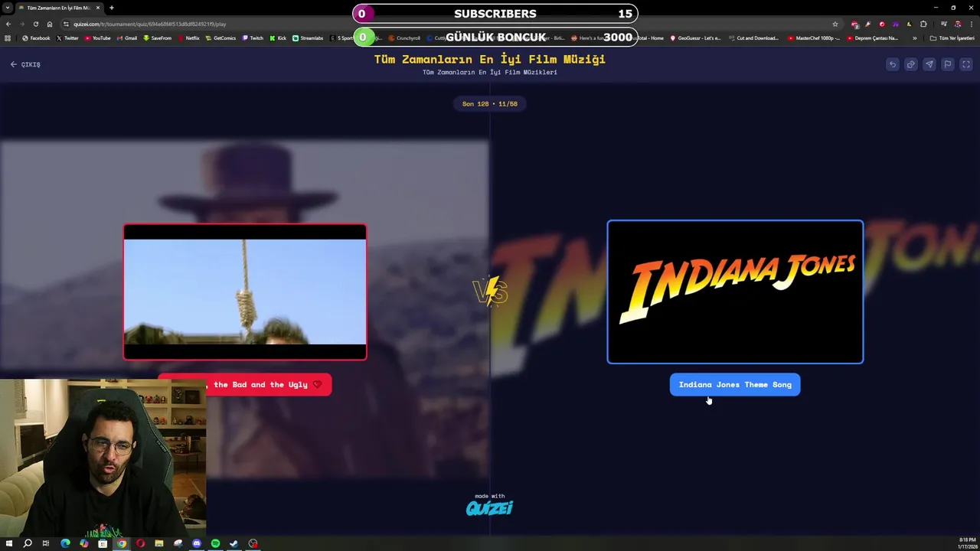Open the Facebook bookmark
The height and width of the screenshot is (551, 980).
[37, 38]
